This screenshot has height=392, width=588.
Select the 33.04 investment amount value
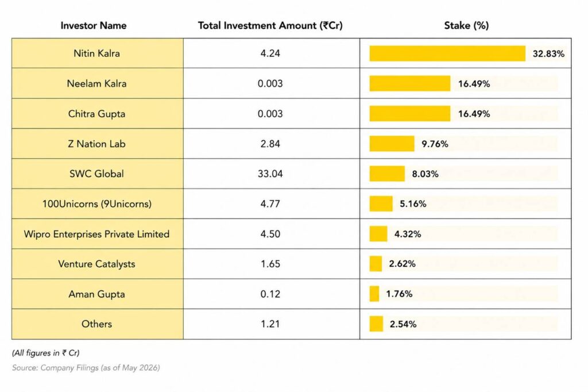(x=270, y=174)
